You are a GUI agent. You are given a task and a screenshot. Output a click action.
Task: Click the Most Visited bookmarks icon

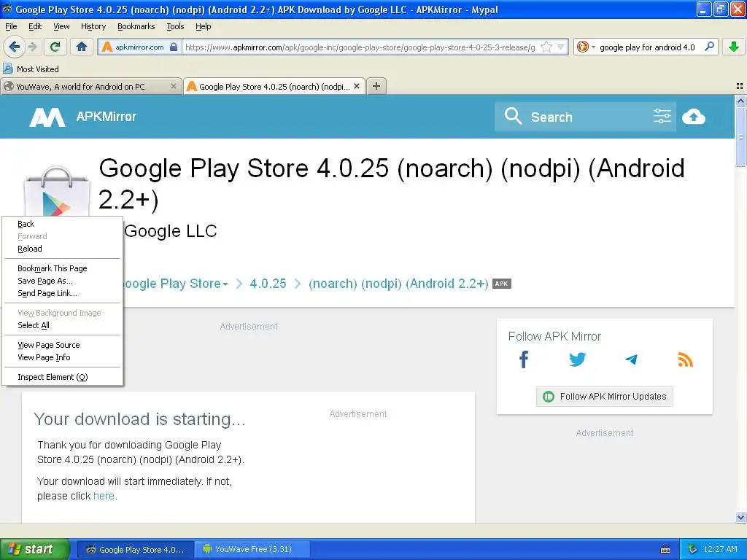click(x=8, y=69)
